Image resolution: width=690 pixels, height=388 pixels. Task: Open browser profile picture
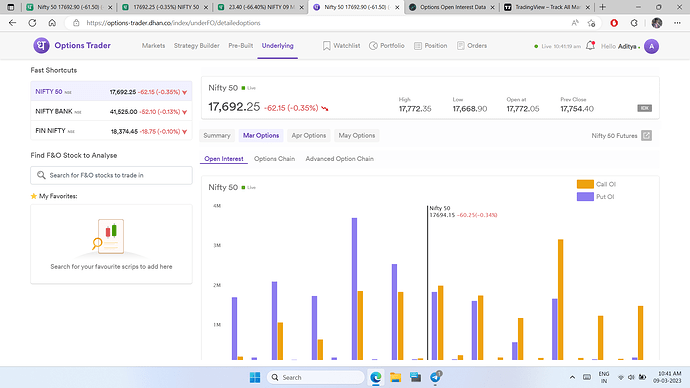pyautogui.click(x=657, y=23)
